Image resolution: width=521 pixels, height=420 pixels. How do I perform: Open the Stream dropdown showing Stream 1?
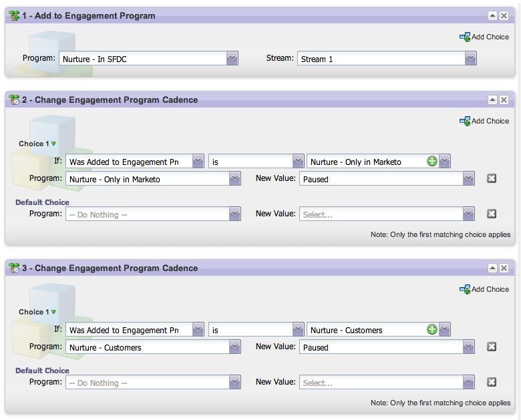(470, 59)
